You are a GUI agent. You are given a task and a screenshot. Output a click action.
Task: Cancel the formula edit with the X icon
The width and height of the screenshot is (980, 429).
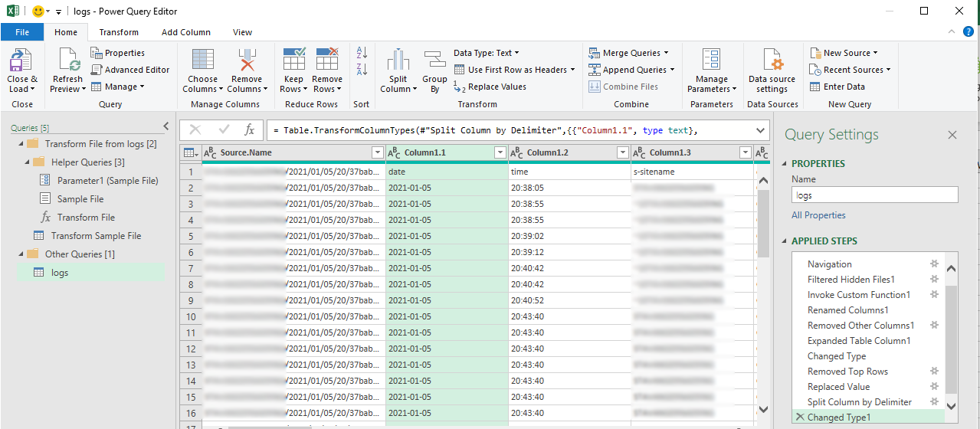195,129
